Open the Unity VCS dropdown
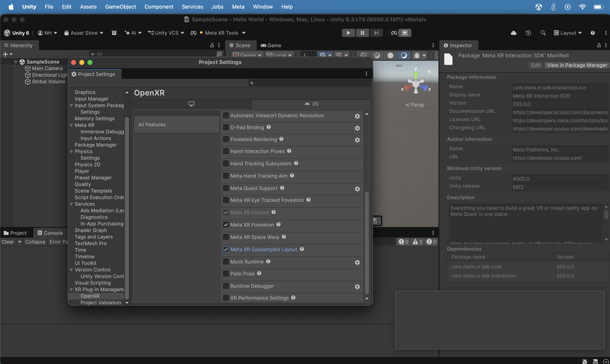610x364 pixels. pyautogui.click(x=166, y=33)
